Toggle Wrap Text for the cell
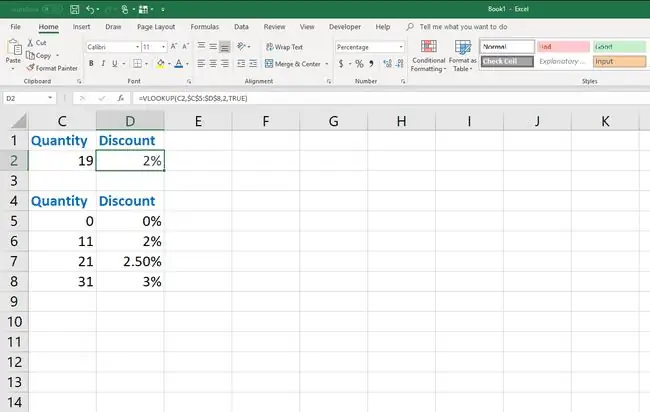This screenshot has width=650, height=412. click(x=284, y=47)
